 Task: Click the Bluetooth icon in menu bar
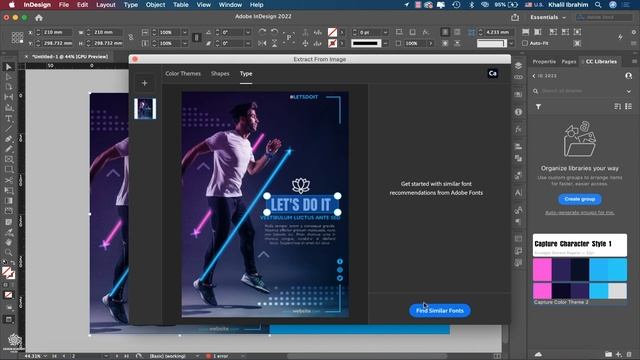click(471, 5)
